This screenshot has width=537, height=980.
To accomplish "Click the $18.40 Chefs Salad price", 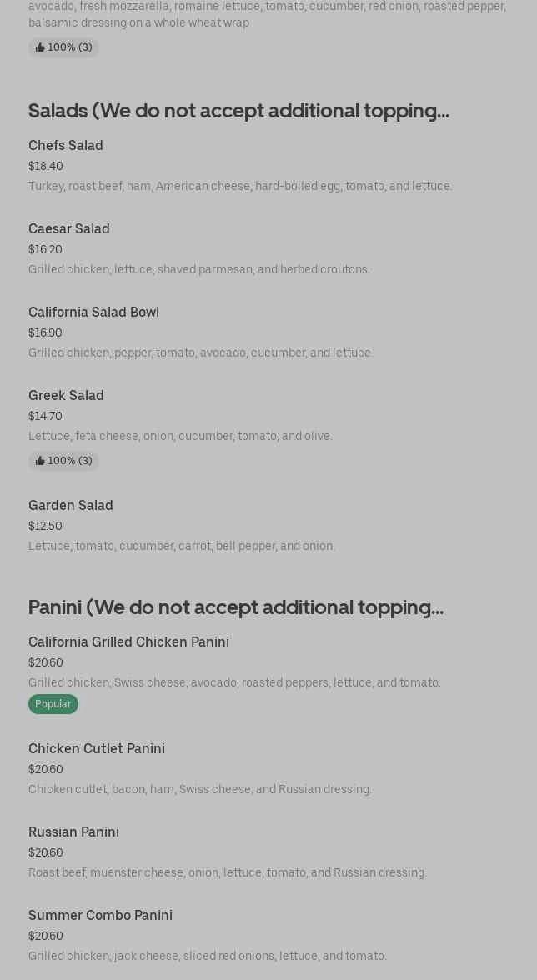I will coord(46,166).
